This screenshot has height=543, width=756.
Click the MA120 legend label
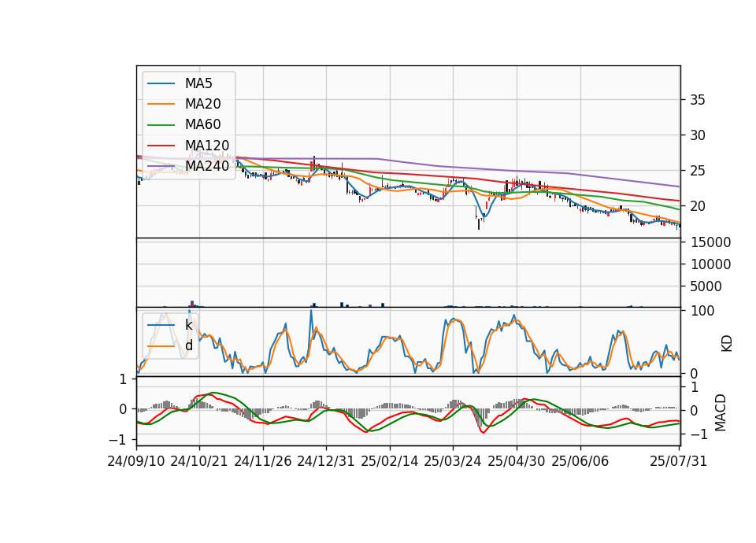(207, 146)
